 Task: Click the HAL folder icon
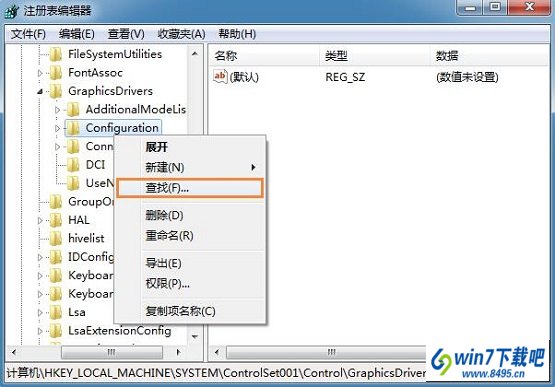[56, 220]
